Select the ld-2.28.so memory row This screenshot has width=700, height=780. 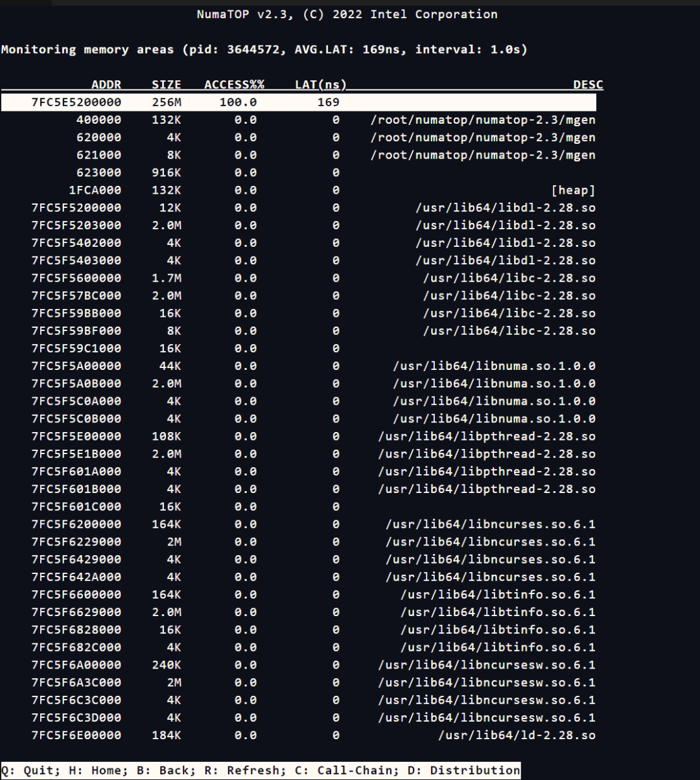(298, 735)
